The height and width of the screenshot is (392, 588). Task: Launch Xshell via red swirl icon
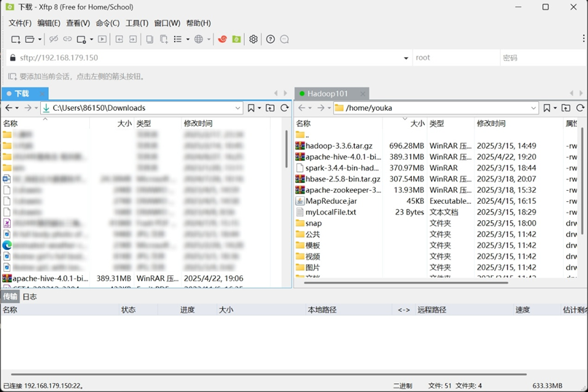(x=222, y=39)
